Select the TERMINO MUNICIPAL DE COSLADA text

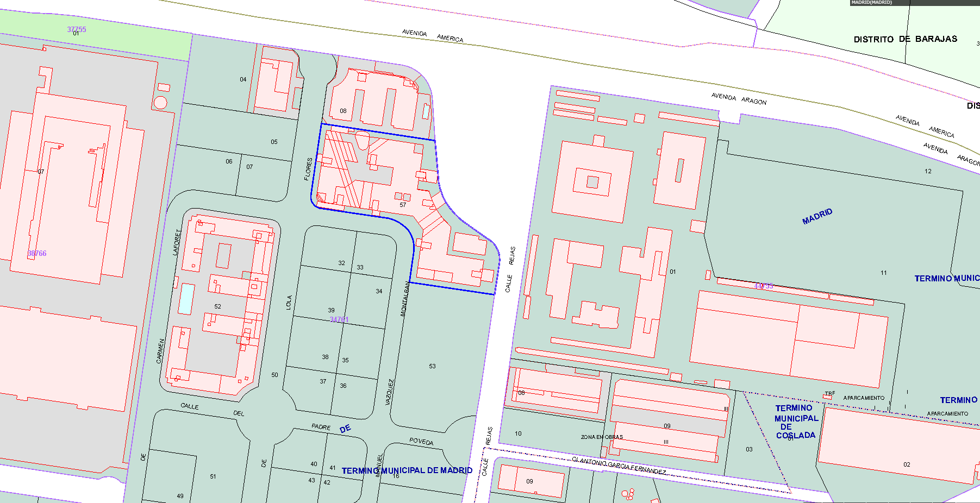click(x=796, y=422)
